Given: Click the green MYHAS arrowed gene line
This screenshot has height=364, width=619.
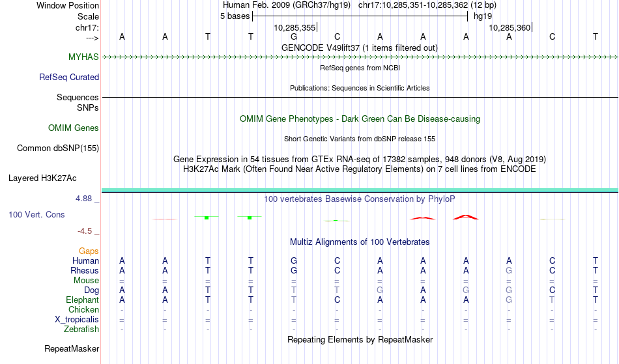Looking at the screenshot, I should (360, 57).
